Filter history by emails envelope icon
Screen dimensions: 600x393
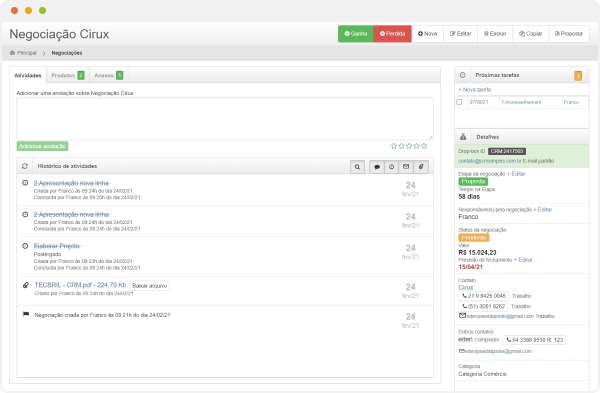tap(406, 167)
